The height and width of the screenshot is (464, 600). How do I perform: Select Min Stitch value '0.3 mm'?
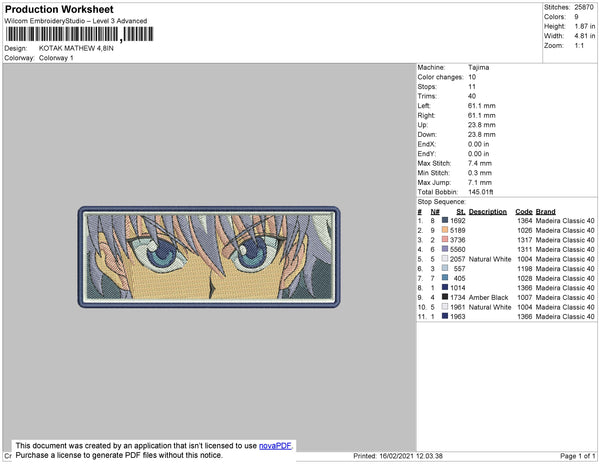pos(480,173)
